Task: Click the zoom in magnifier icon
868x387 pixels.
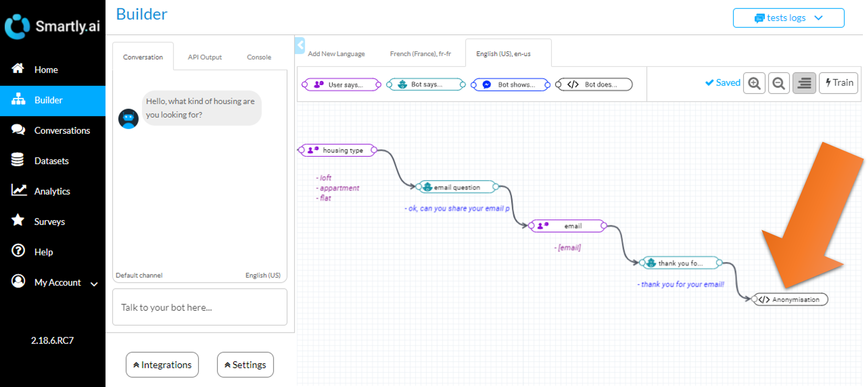Action: coord(754,83)
